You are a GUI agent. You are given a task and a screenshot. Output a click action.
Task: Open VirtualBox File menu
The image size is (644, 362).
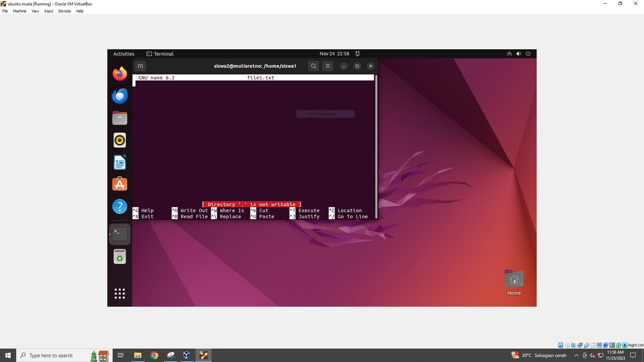pyautogui.click(x=5, y=11)
